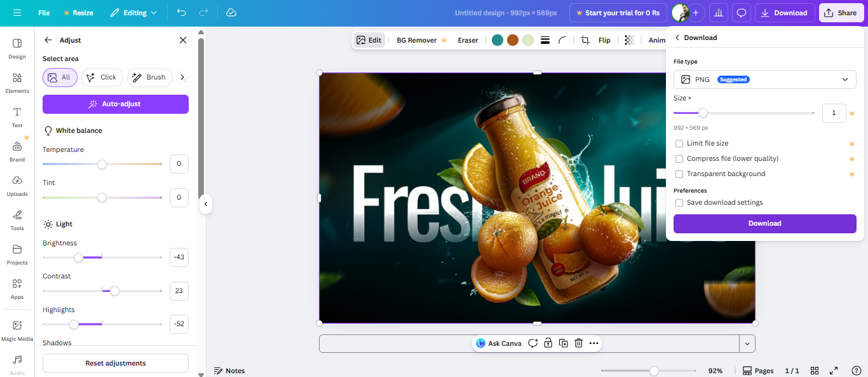The width and height of the screenshot is (868, 377).
Task: Switch to the Edit tab
Action: (x=369, y=39)
